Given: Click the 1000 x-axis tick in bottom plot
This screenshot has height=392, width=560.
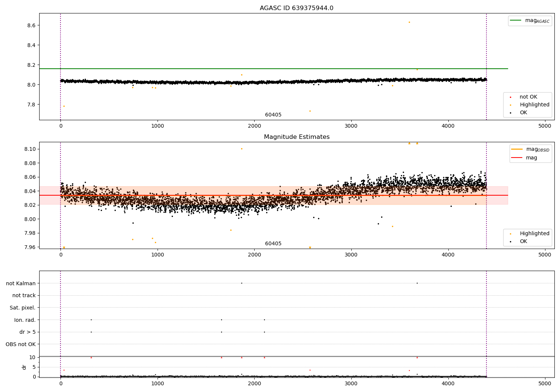Looking at the screenshot, I should click(x=158, y=383).
